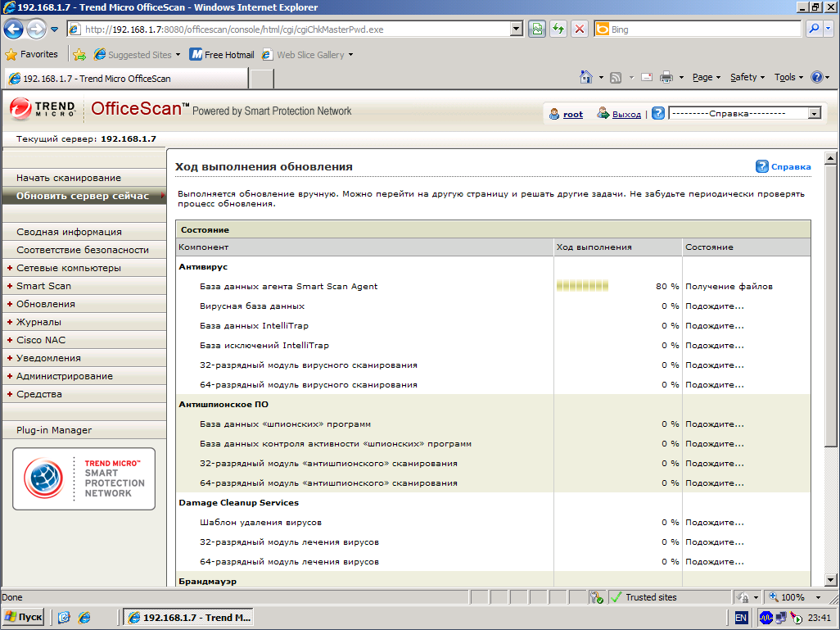Click the Home page icon

(x=586, y=77)
